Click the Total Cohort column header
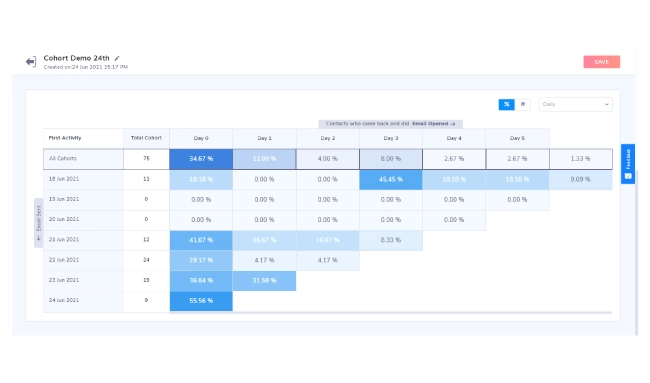Image resolution: width=650 pixels, height=383 pixels. pyautogui.click(x=146, y=138)
